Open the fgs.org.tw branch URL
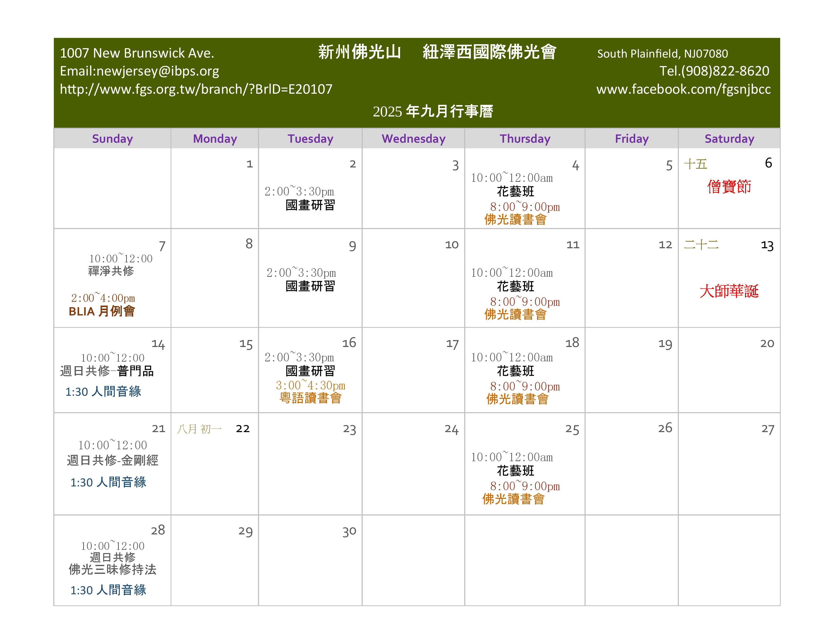The height and width of the screenshot is (644, 834). point(196,89)
